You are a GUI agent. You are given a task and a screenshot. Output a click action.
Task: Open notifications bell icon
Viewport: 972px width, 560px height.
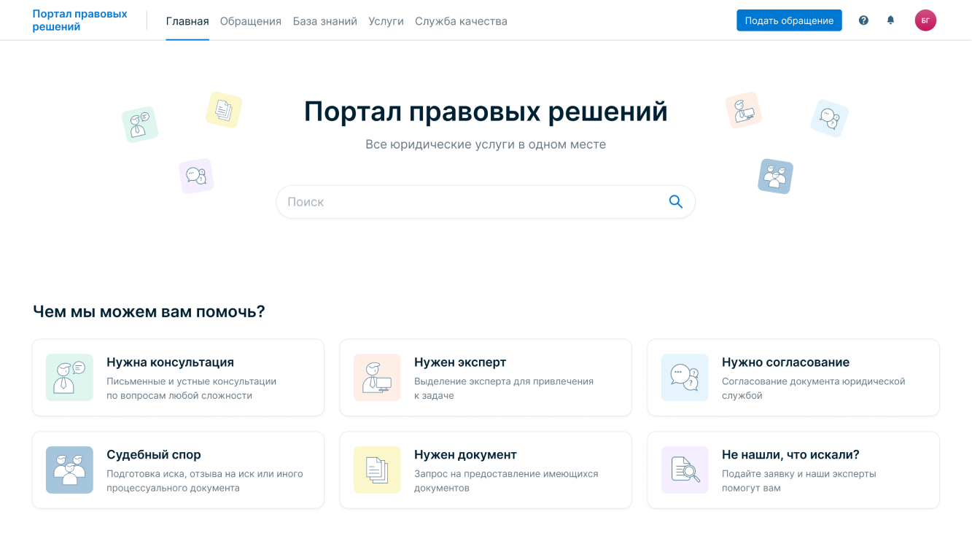890,20
